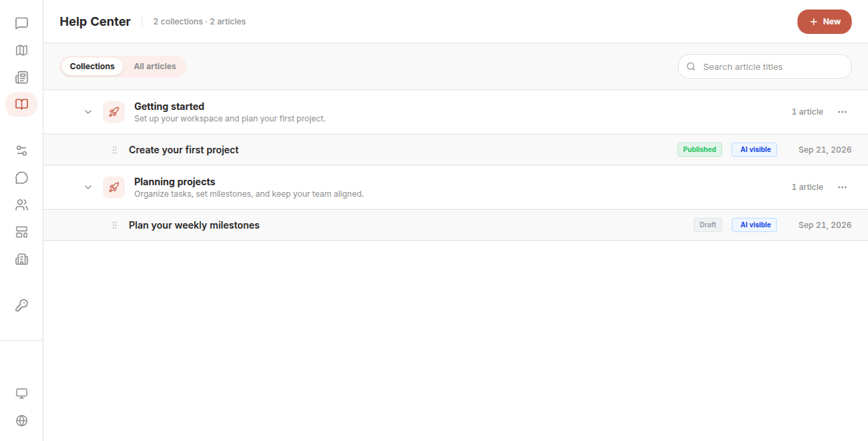Viewport: 868px width, 441px height.
Task: Click the monitor icon in sidebar
Action: (22, 394)
